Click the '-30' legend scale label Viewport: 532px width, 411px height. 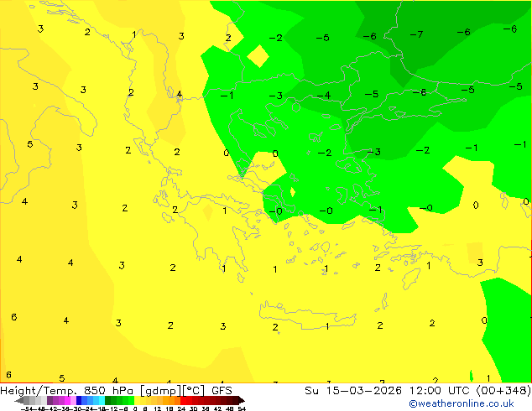(x=76, y=408)
